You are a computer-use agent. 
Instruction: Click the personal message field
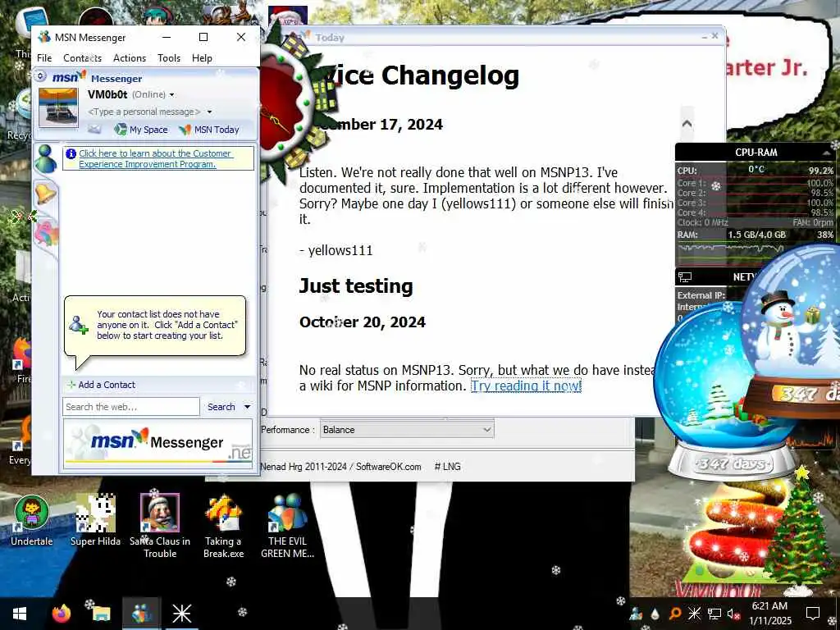(144, 112)
